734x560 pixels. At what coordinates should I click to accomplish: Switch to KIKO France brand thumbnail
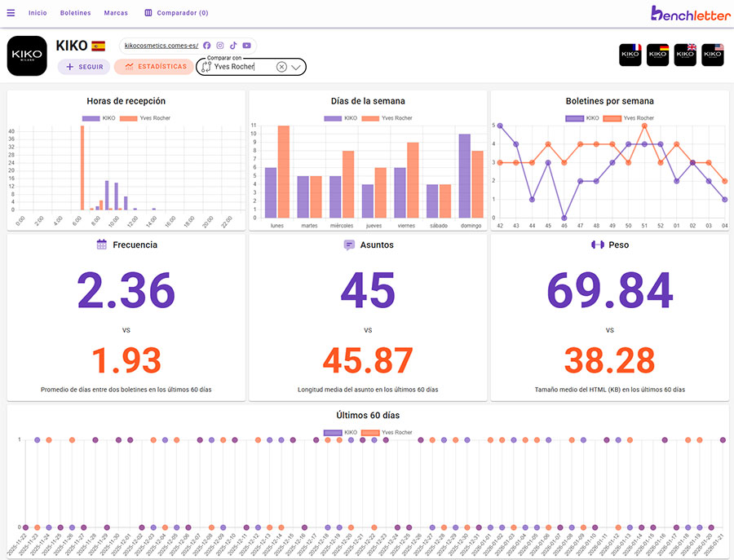pos(630,55)
